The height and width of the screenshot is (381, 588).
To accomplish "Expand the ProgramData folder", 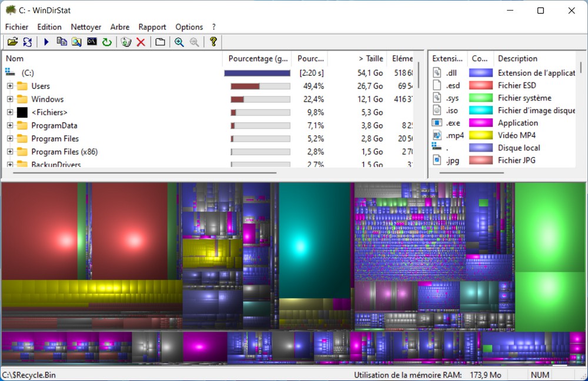I will coord(10,125).
